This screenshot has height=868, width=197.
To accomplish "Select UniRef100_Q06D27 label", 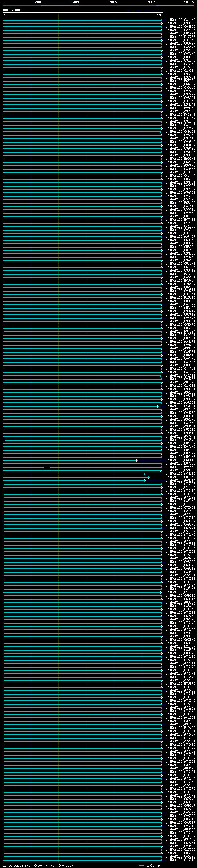I will pyautogui.click(x=180, y=812).
